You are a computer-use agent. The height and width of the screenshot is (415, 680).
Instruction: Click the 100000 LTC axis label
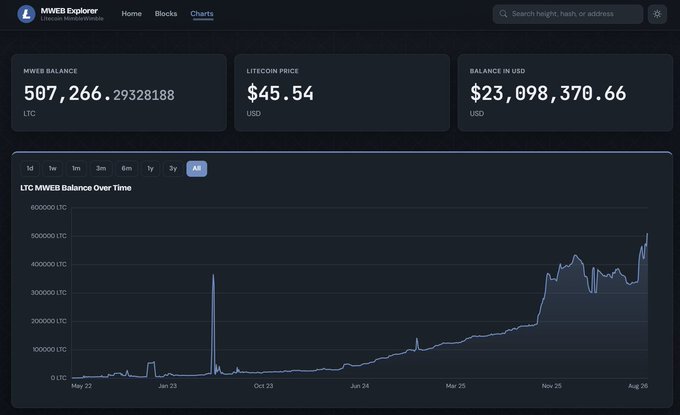click(x=49, y=350)
